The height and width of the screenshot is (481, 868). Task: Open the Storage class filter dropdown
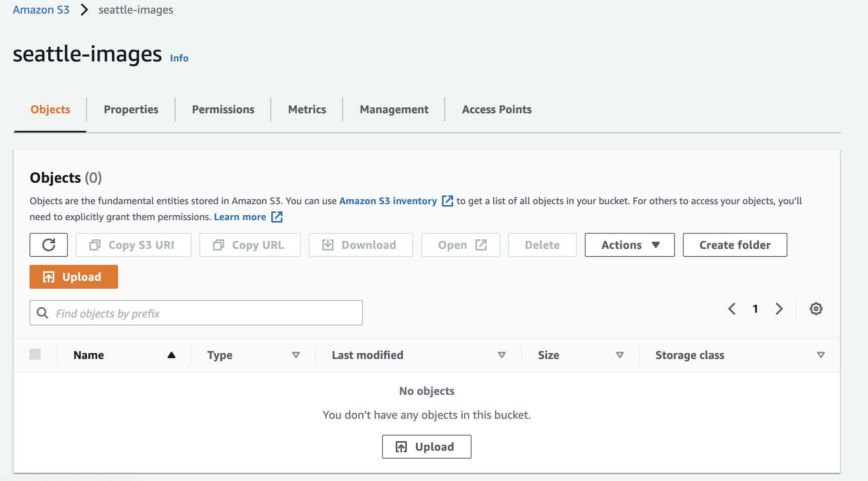821,355
